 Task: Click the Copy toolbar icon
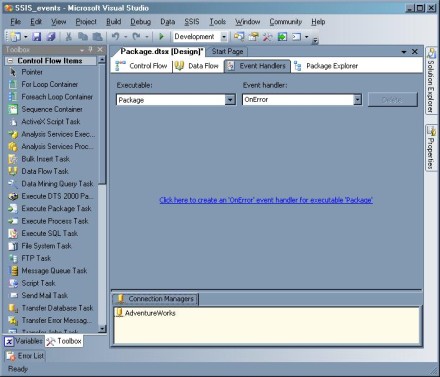[x=83, y=36]
